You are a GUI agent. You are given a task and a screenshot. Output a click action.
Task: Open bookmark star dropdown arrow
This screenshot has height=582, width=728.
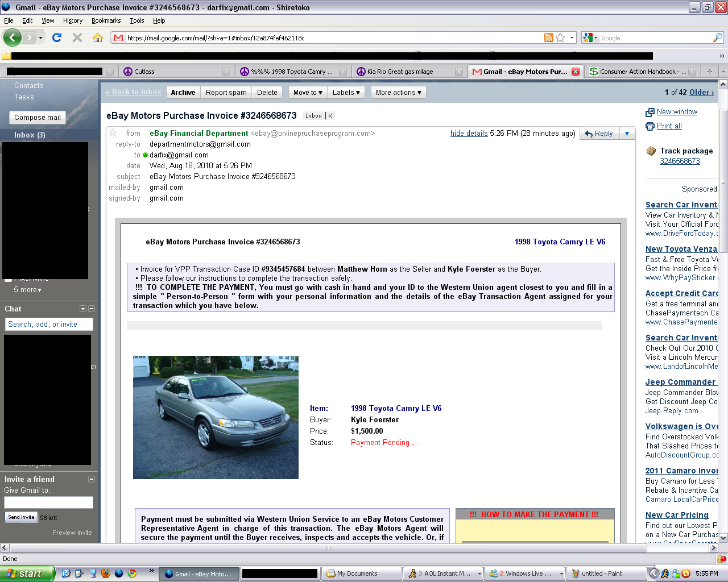coord(572,38)
